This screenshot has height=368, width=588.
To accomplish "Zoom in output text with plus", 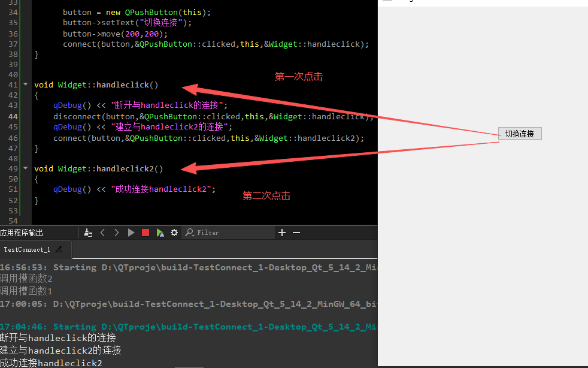I will (282, 233).
